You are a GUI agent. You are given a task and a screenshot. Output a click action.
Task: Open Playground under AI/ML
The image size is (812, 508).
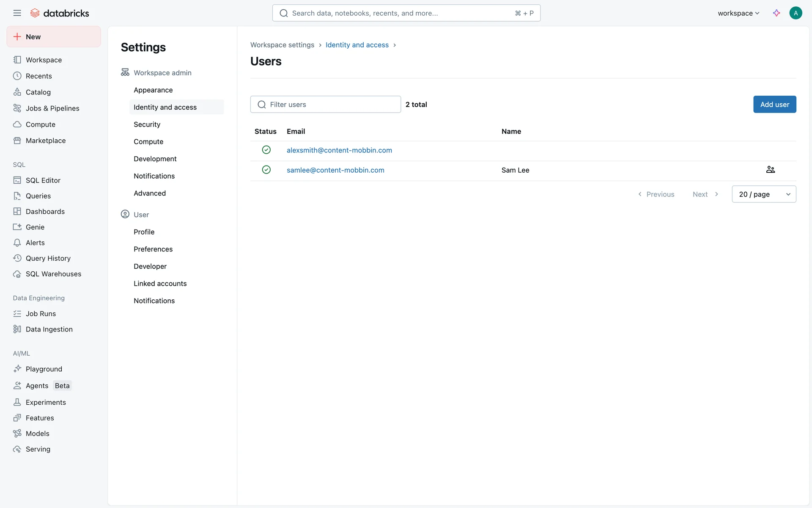pyautogui.click(x=44, y=369)
